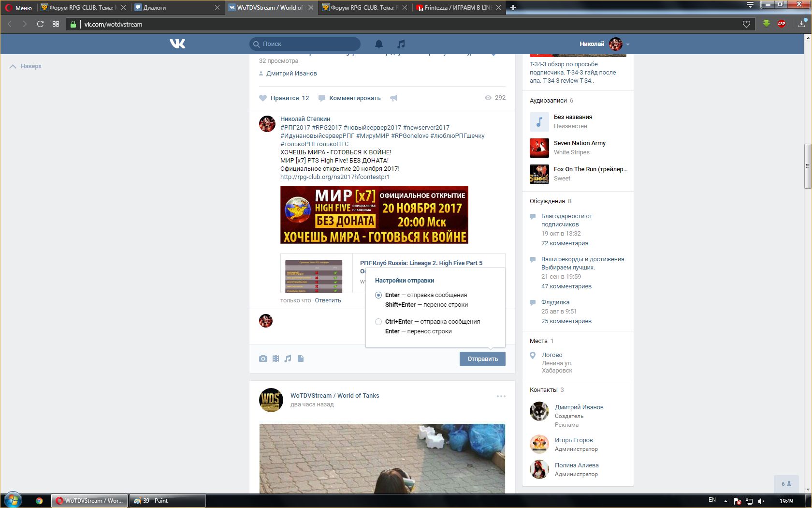Open VK logo home link
This screenshot has width=812, height=508.
coord(177,44)
